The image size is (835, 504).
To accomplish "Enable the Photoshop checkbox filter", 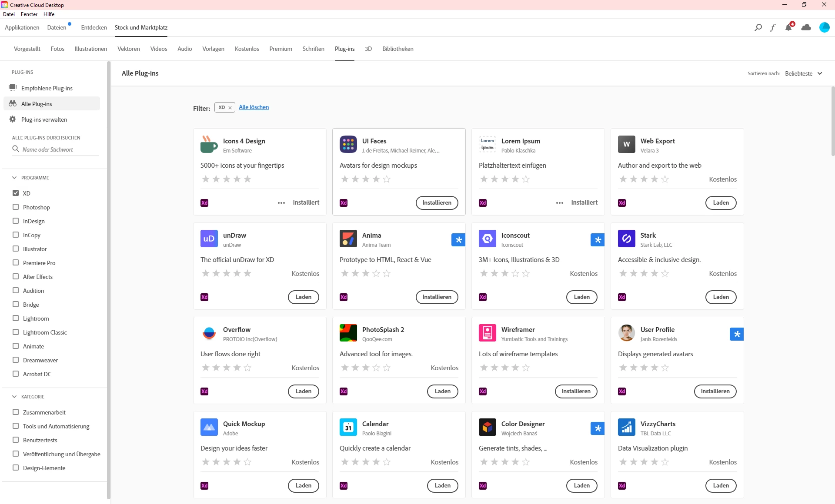I will point(16,207).
